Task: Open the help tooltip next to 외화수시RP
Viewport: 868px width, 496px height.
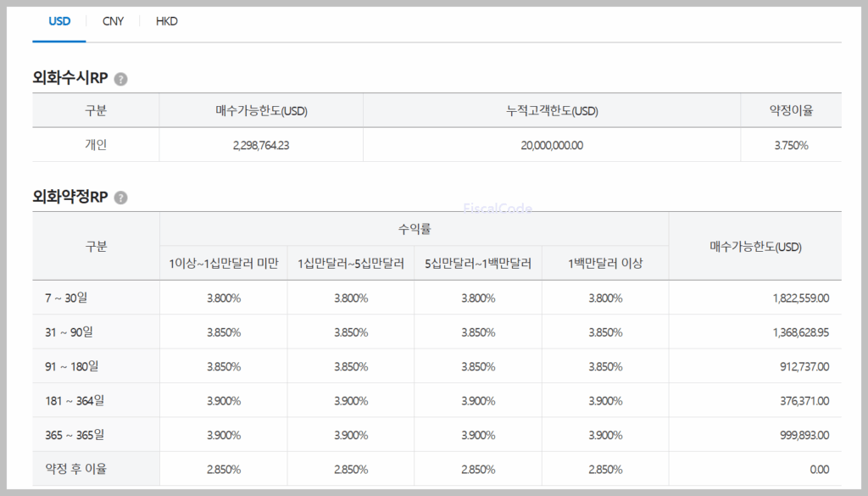Action: 121,78
